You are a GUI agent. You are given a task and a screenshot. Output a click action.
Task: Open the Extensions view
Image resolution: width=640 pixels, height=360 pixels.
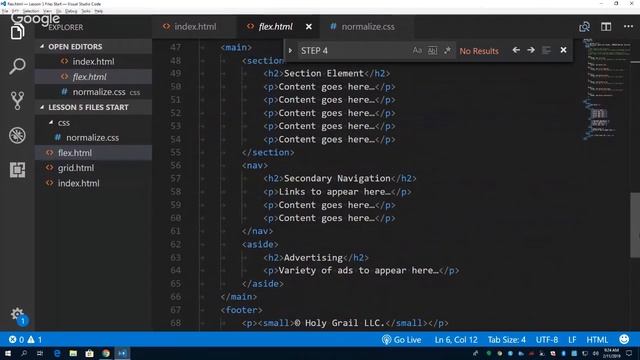(17, 169)
